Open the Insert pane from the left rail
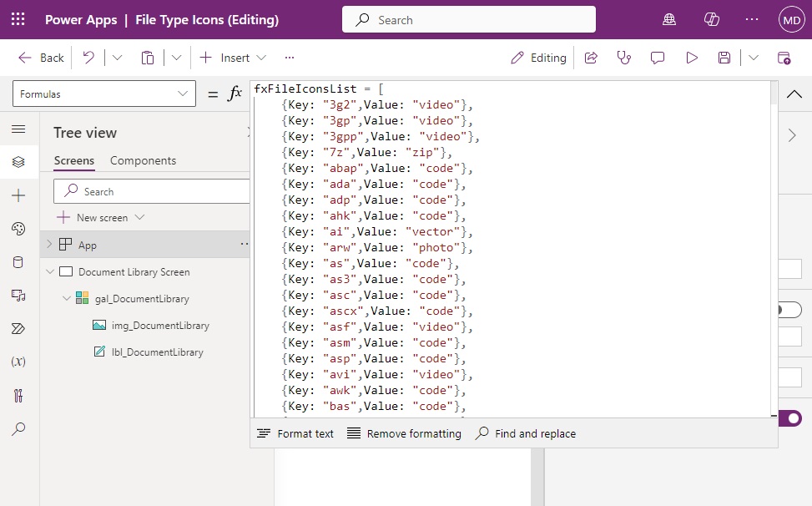Image resolution: width=812 pixels, height=506 pixels. pos(19,195)
